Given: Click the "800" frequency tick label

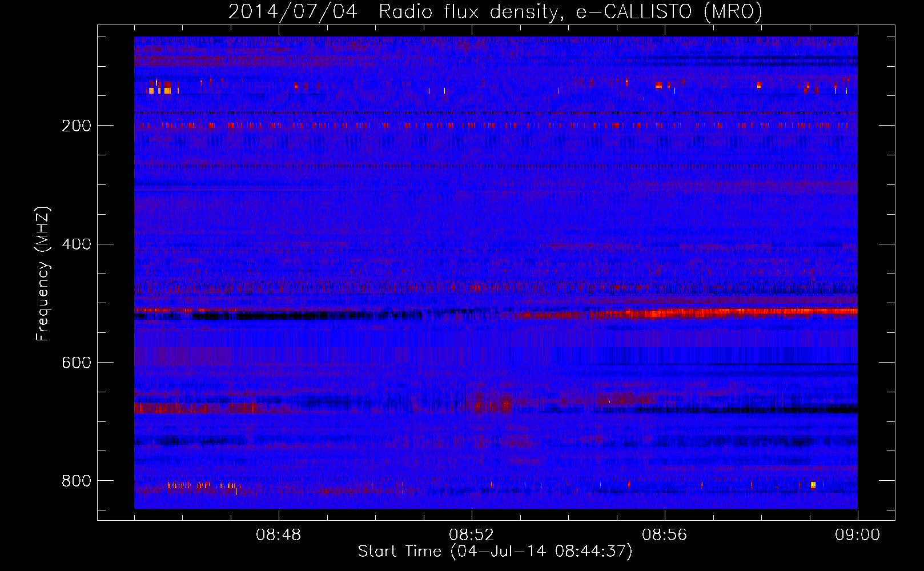Looking at the screenshot, I should 77,481.
